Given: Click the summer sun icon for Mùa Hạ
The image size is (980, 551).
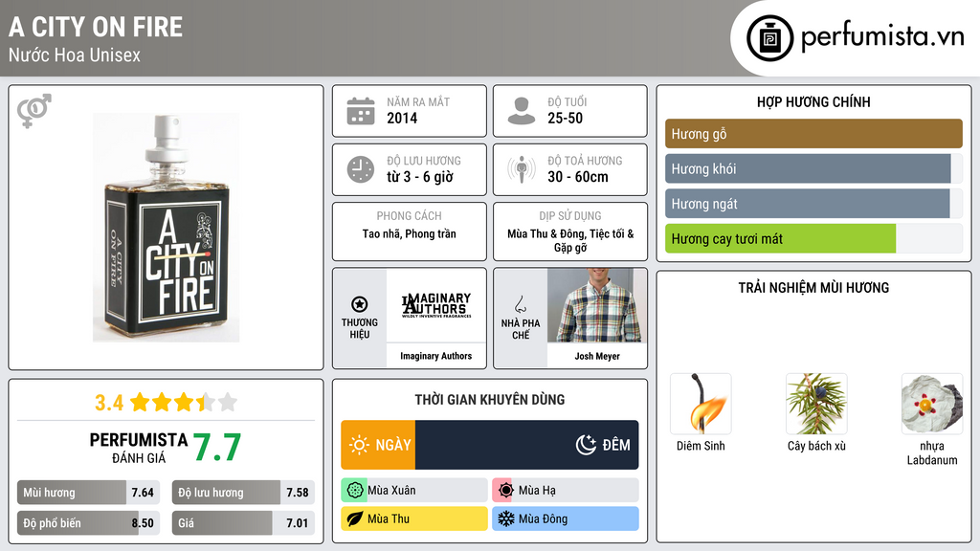Looking at the screenshot, I should coord(505,491).
